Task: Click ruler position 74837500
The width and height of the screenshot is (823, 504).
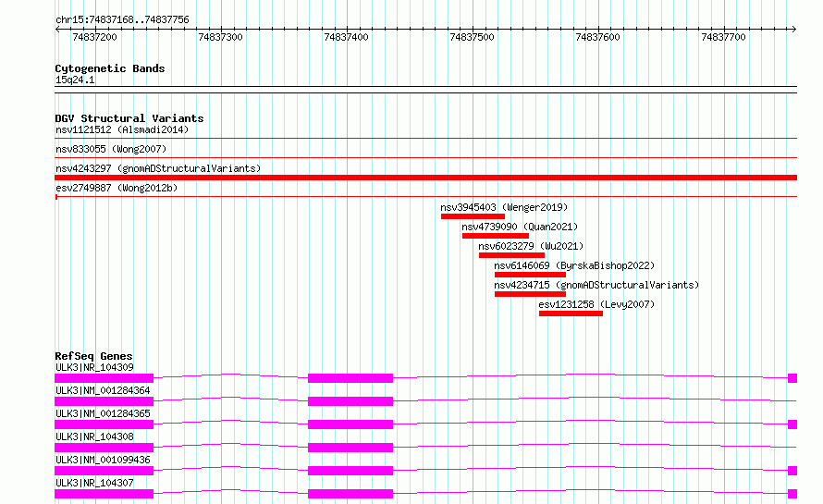Action: point(472,37)
